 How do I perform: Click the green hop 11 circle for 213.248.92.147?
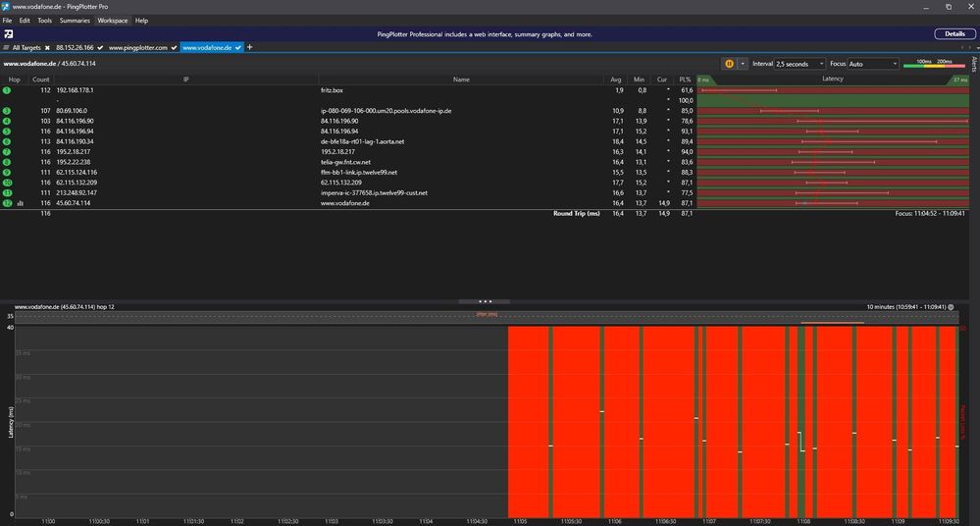[x=7, y=192]
